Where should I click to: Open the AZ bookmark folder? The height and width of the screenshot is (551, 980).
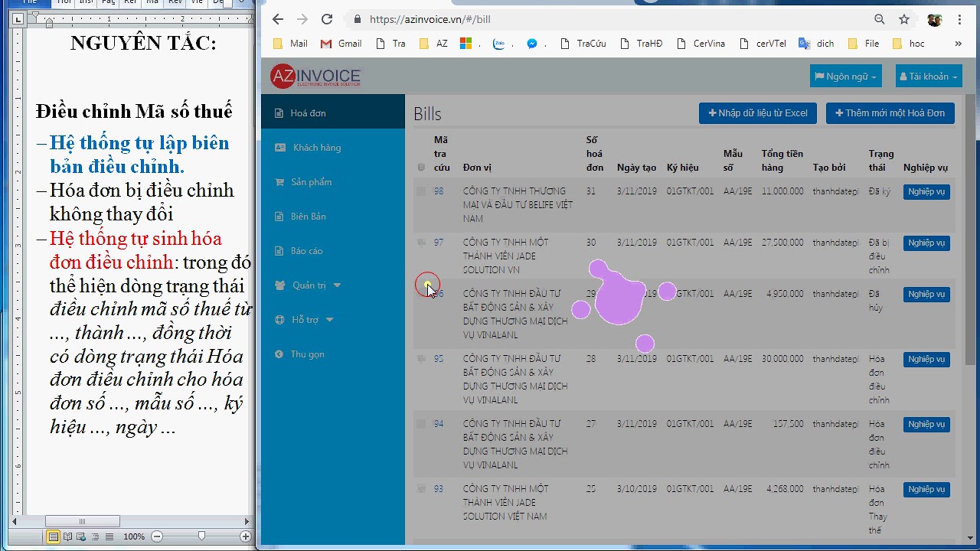click(434, 44)
